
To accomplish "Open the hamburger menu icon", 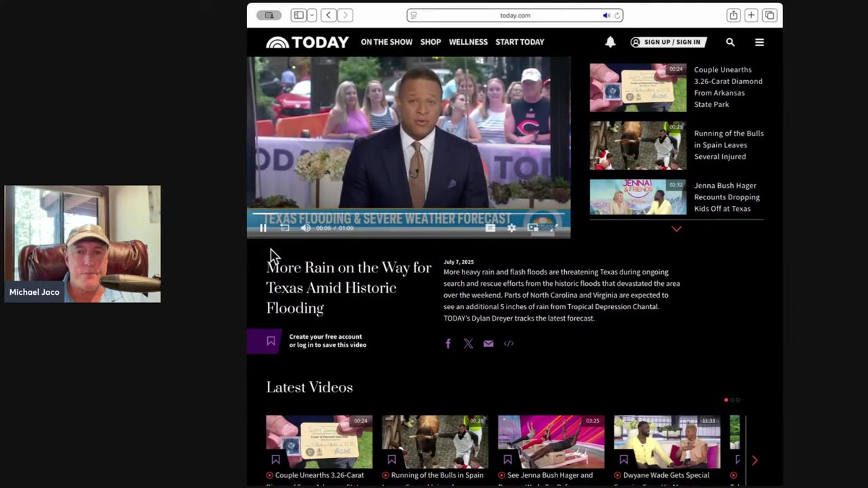I will pos(759,42).
